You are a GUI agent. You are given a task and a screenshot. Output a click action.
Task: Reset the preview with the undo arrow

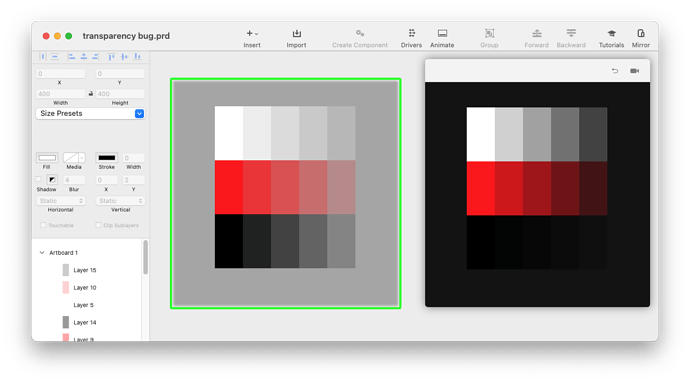pos(615,71)
